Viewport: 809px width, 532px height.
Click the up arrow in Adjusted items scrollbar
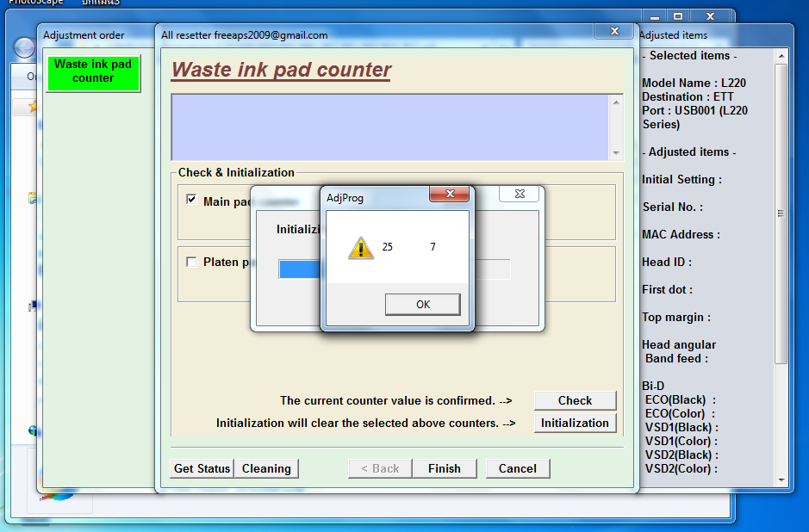pos(781,56)
